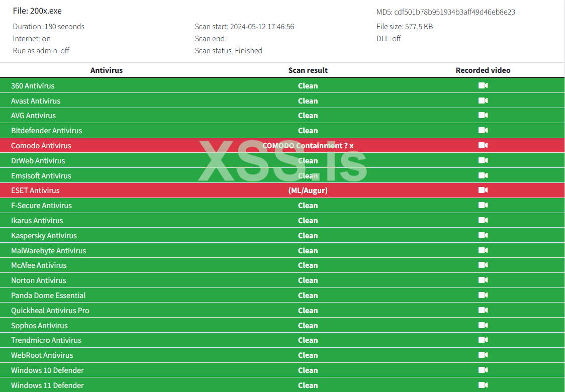Select the Comodo Antivirus name cell
This screenshot has width=565, height=392.
pos(41,146)
